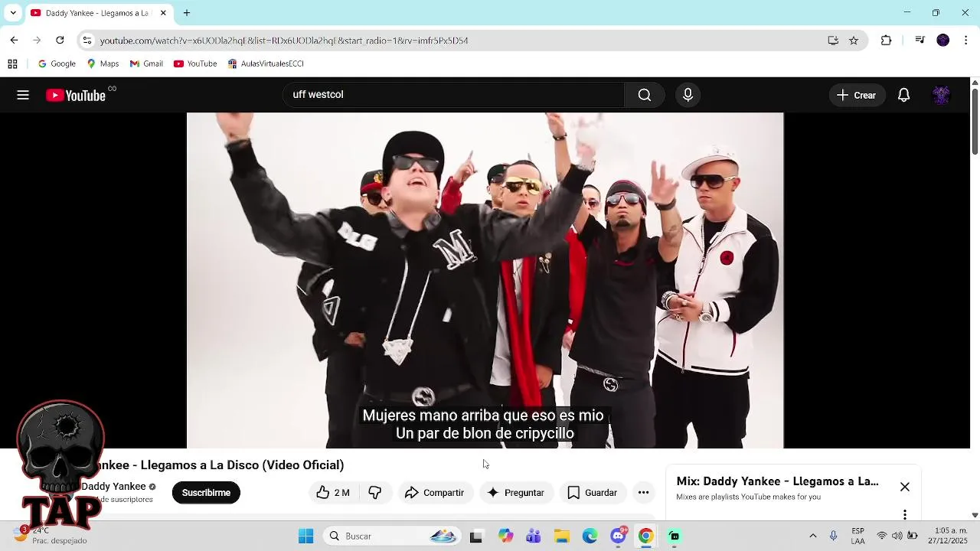The height and width of the screenshot is (551, 980).
Task: Close the Daddy Yankee browser tab
Action: (x=163, y=13)
